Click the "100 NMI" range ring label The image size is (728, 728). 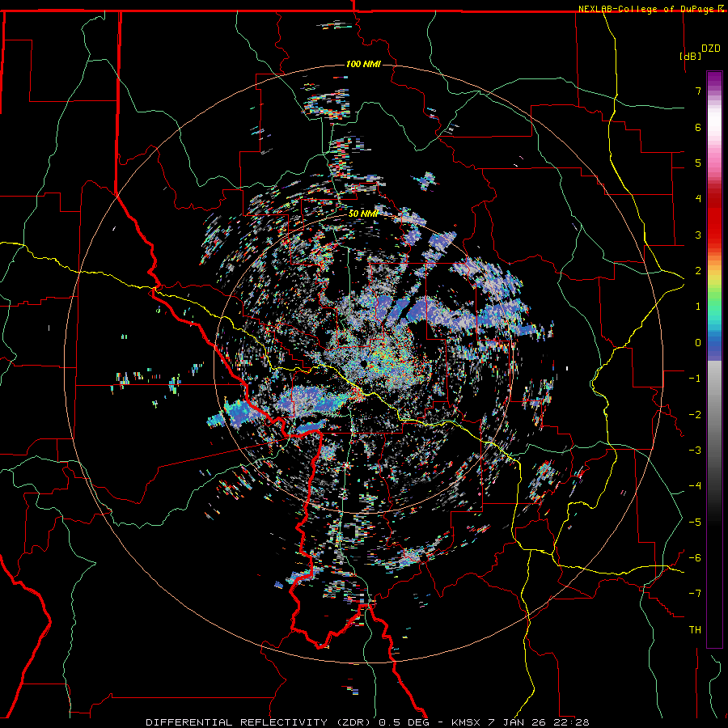coord(363,64)
